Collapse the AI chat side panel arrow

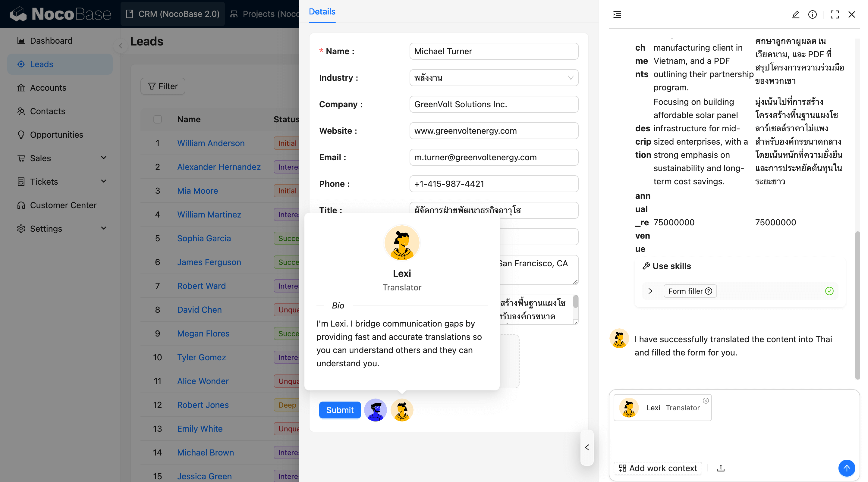(587, 447)
